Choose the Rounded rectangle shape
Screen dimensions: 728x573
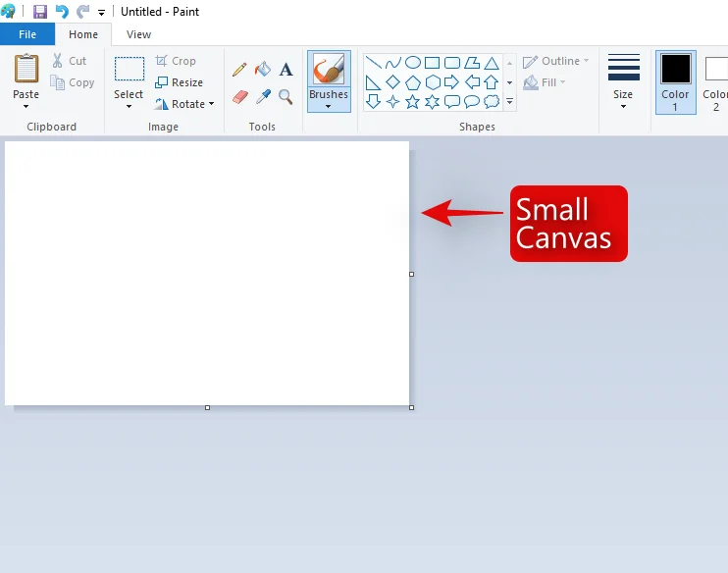(x=452, y=62)
